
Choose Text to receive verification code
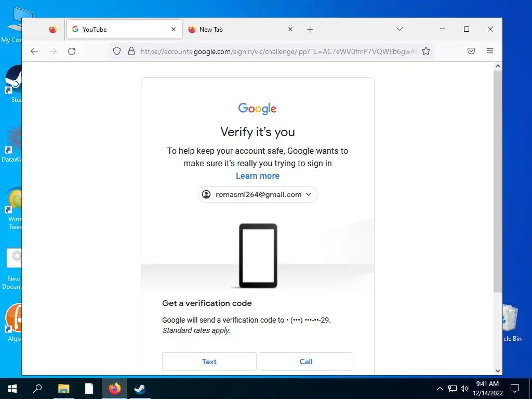[209, 362]
